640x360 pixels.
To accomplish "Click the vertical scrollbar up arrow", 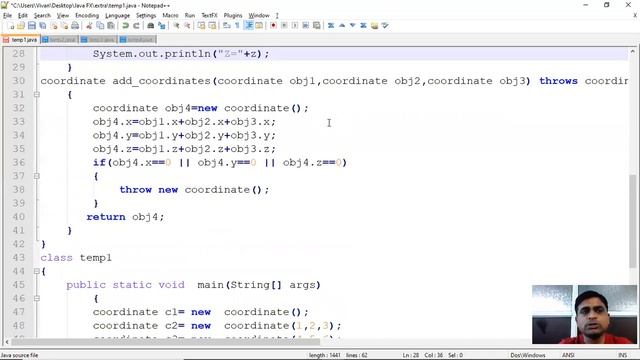I will click(x=632, y=52).
